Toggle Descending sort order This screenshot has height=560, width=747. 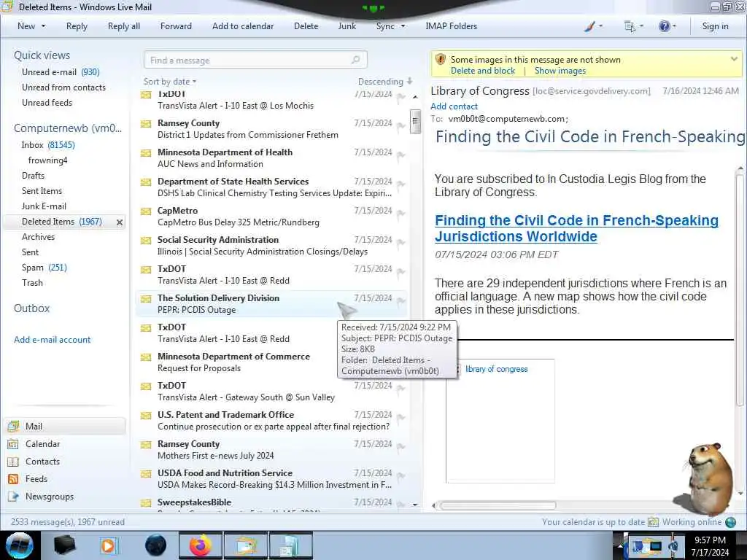(x=385, y=82)
